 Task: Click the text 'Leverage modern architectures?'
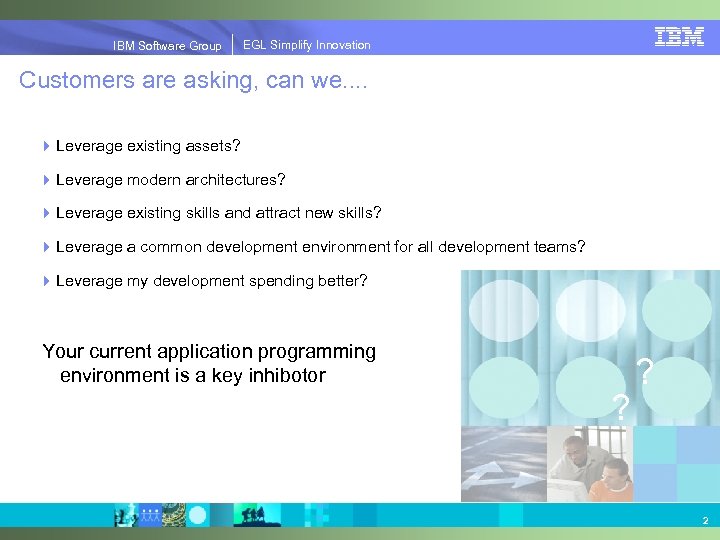170,180
